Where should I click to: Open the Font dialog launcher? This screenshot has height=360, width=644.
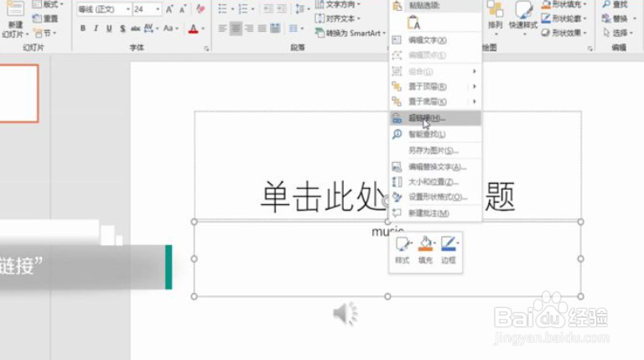point(206,49)
